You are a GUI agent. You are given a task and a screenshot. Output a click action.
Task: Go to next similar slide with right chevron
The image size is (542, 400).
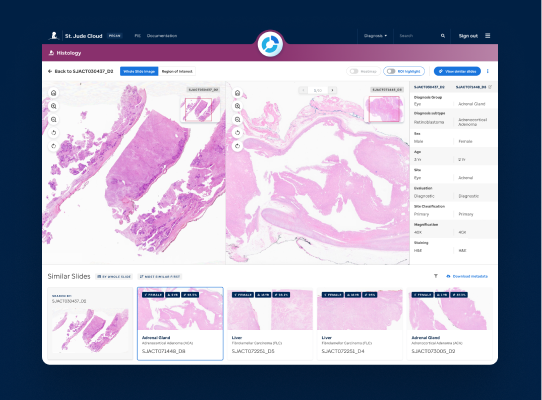pyautogui.click(x=333, y=90)
